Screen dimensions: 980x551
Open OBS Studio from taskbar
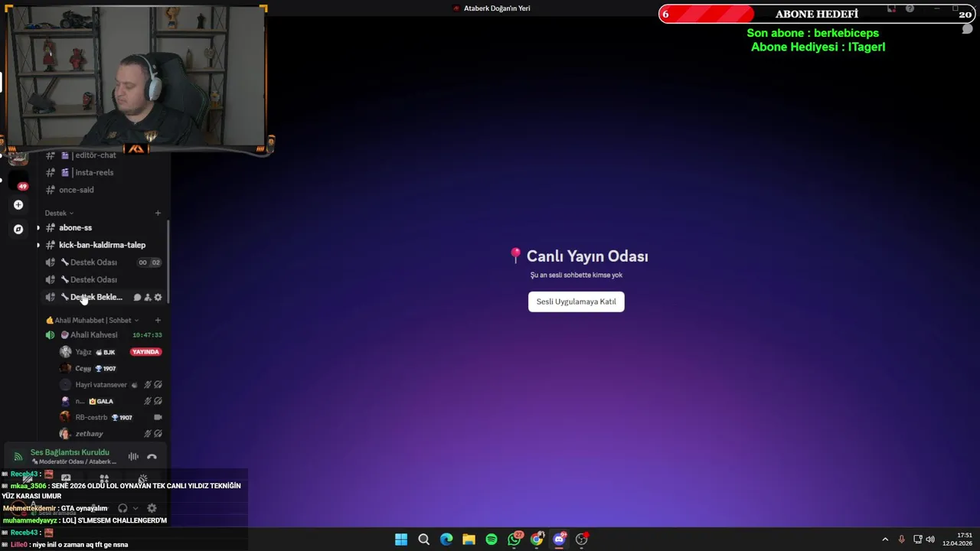tap(582, 540)
